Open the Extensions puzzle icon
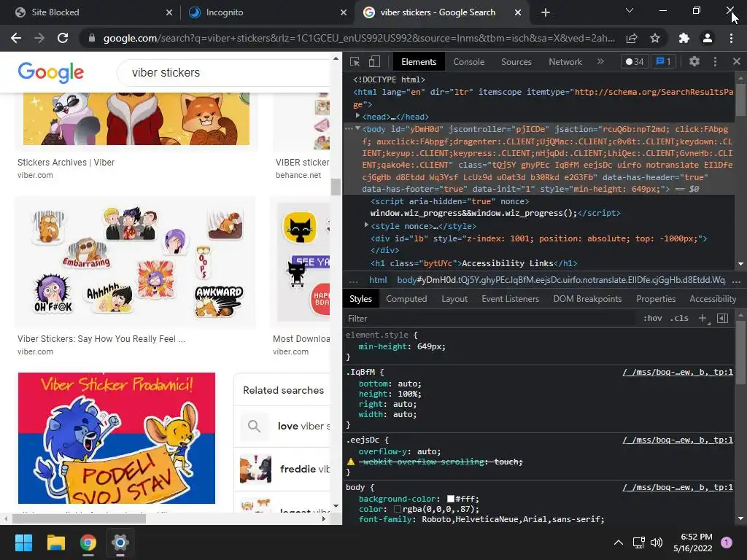This screenshot has width=747, height=560. [684, 38]
